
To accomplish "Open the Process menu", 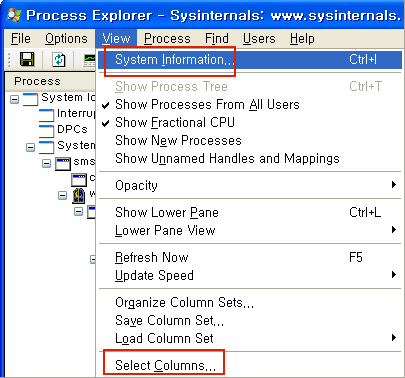I will coord(167,39).
